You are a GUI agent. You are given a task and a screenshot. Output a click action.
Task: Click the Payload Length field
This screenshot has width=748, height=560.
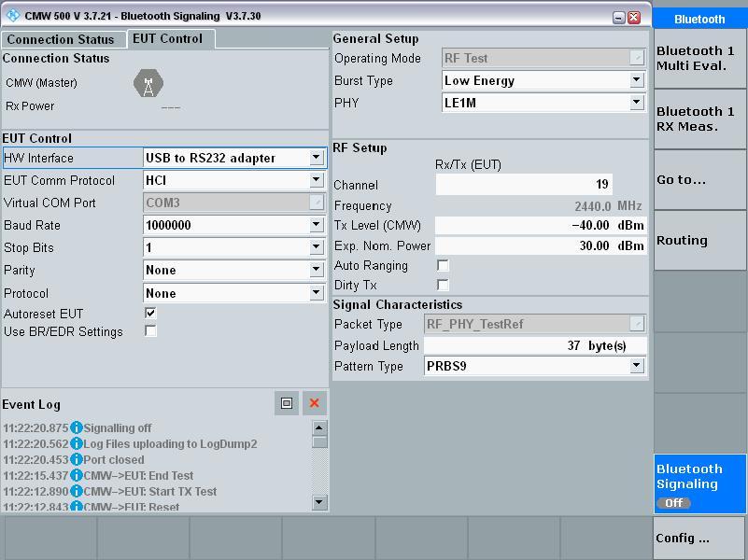[535, 345]
